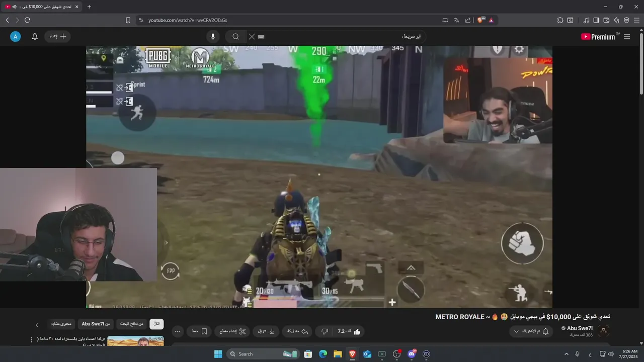
Task: Open the browser main hamburger menu
Action: pyautogui.click(x=637, y=20)
